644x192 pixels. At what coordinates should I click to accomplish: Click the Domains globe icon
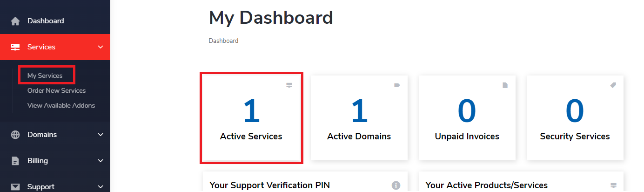[15, 135]
